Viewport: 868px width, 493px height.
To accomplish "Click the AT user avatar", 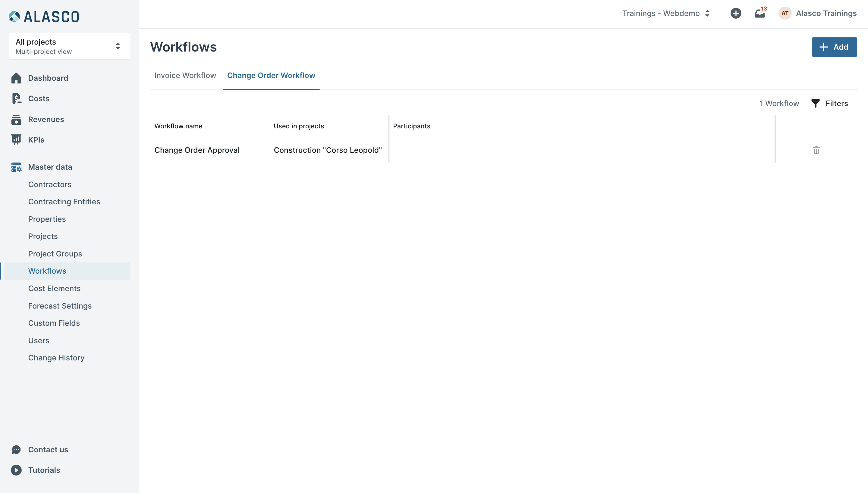I will tap(785, 13).
